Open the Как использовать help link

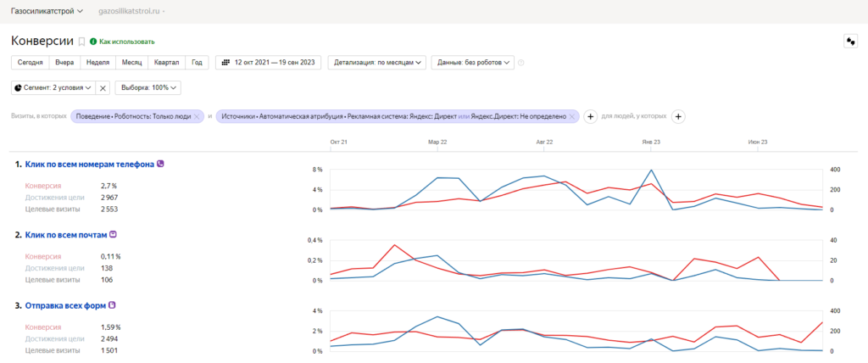[127, 42]
